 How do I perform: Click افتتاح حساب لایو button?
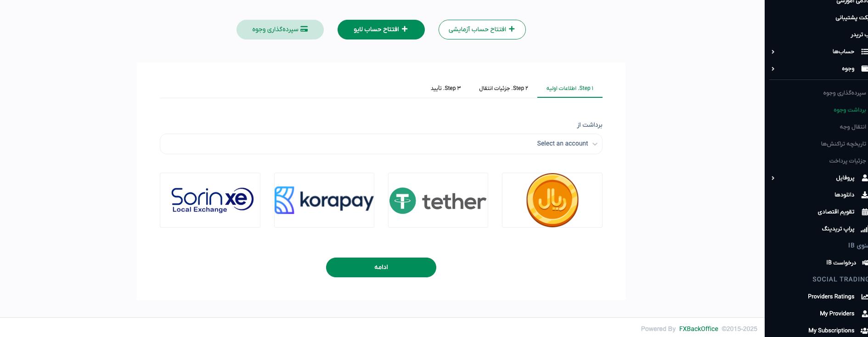381,29
